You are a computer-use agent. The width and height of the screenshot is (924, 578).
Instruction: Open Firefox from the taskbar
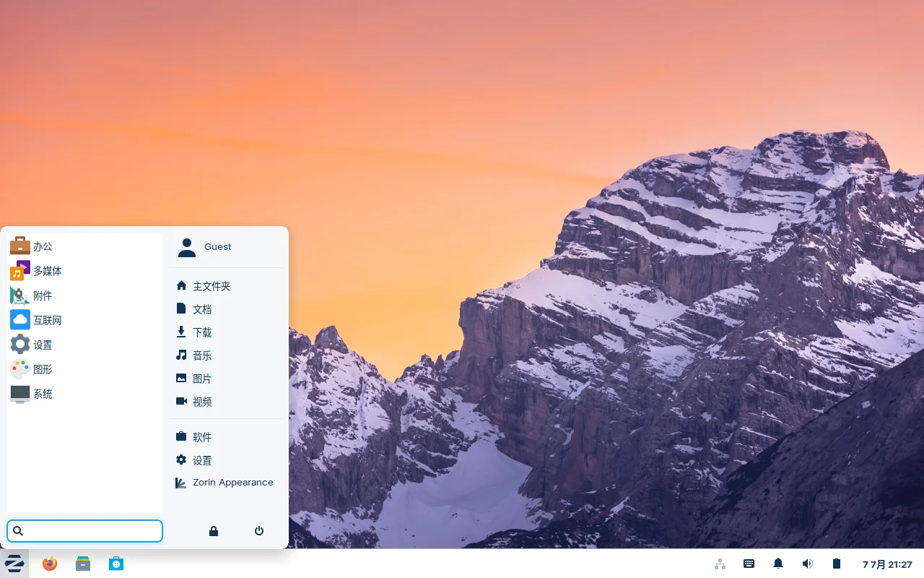click(x=49, y=564)
